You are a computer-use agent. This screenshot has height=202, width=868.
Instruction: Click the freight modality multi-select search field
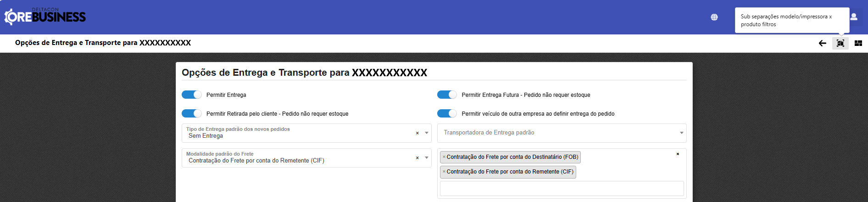coord(562,188)
